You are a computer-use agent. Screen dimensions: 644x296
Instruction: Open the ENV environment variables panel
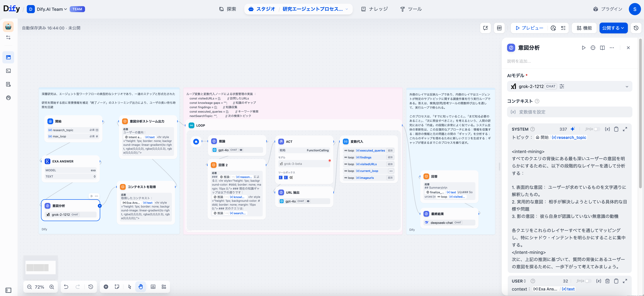click(x=499, y=28)
